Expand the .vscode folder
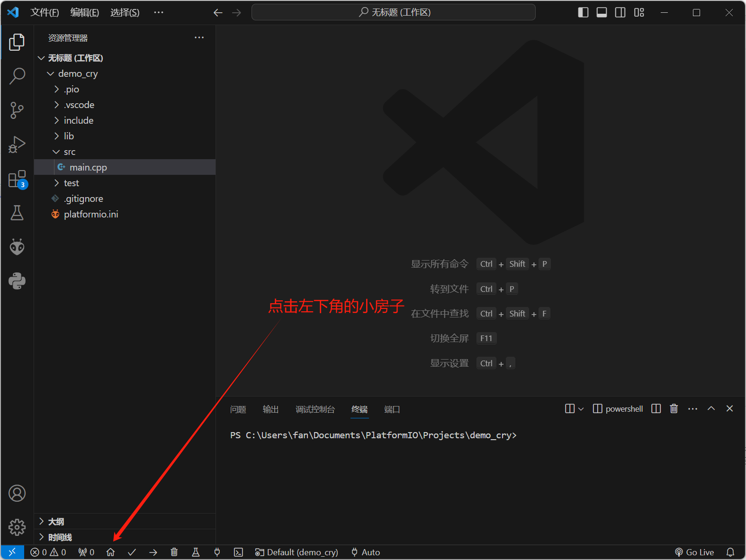The width and height of the screenshot is (746, 560). [125, 105]
